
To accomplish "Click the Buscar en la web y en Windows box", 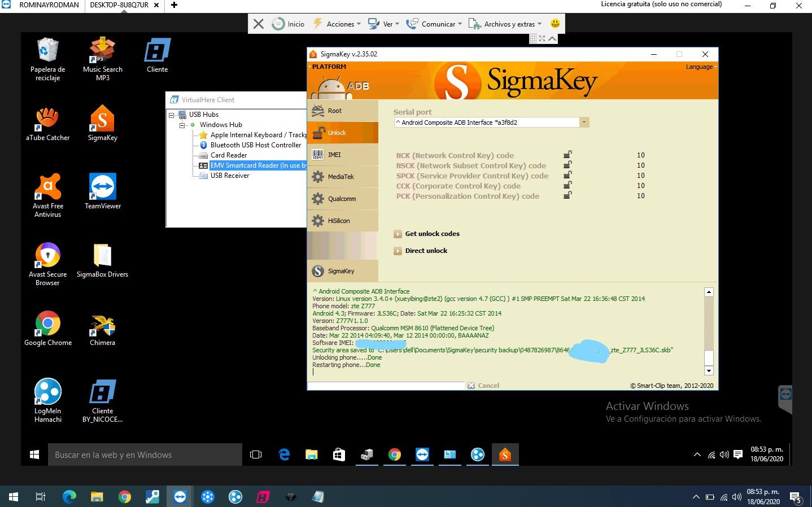I will [145, 454].
